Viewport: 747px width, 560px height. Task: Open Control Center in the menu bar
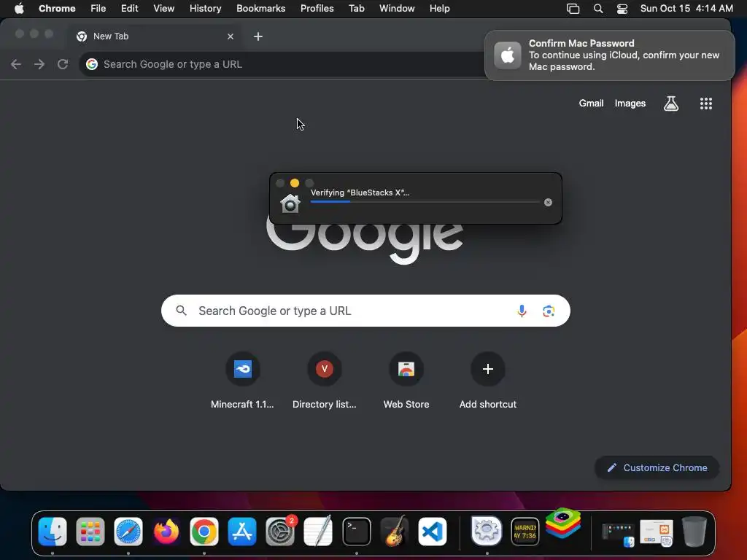tap(622, 9)
